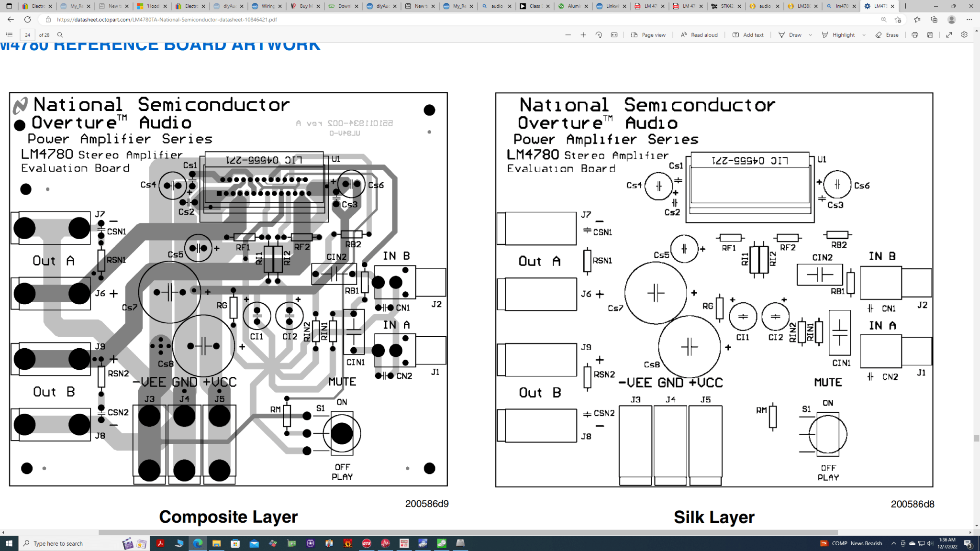980x551 pixels.
Task: Open the COMP News Bearish widget
Action: click(x=851, y=543)
